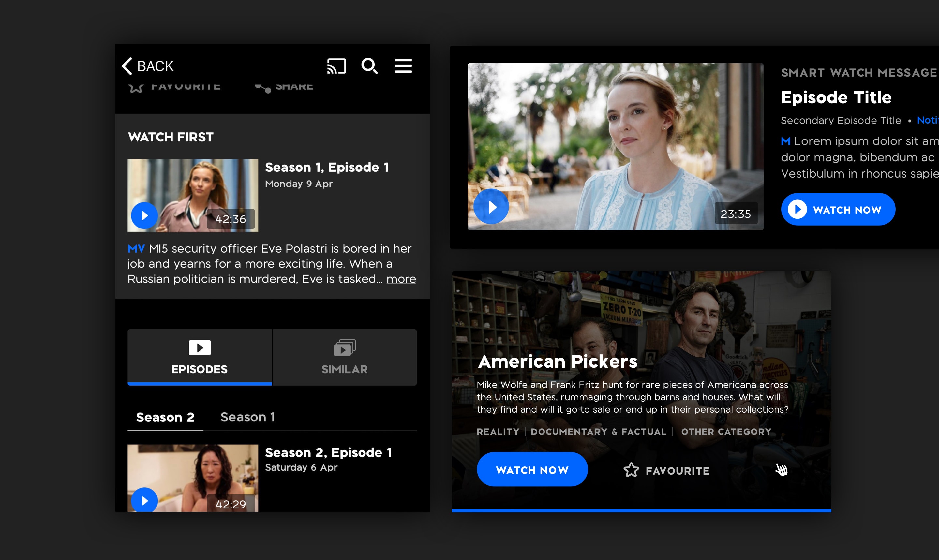Play Season 1 Episode 1 thumbnail button
The image size is (939, 560).
pos(144,215)
